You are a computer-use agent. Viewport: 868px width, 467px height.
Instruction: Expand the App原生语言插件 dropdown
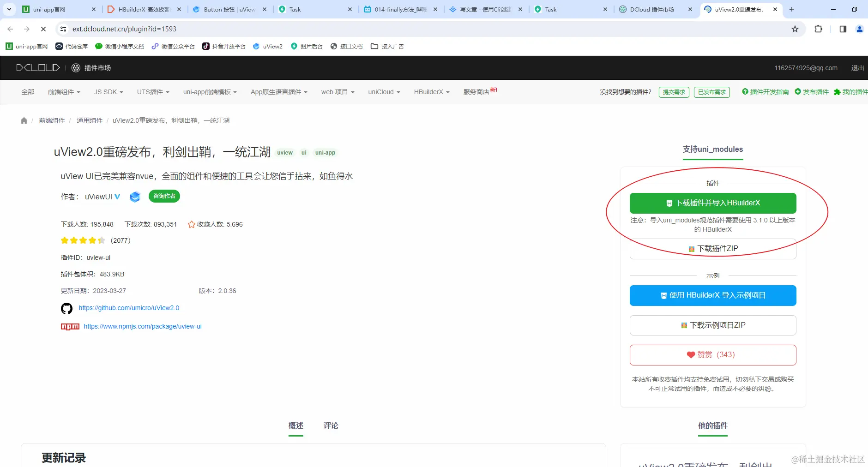(x=279, y=92)
